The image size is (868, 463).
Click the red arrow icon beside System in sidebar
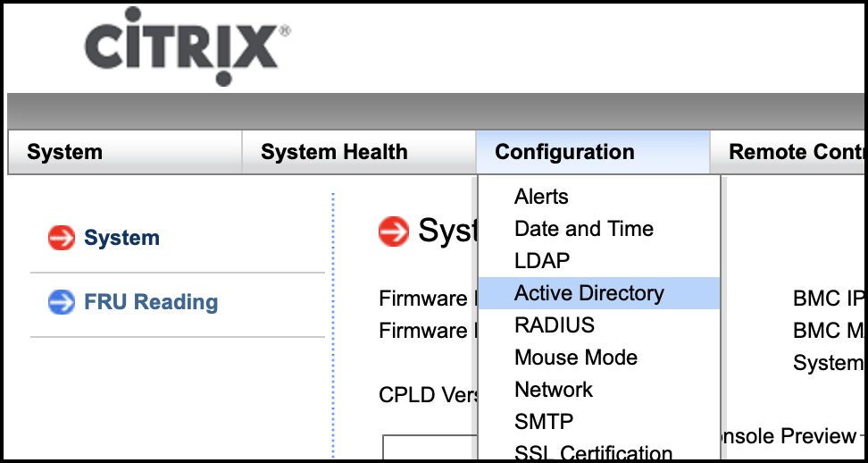[62, 238]
